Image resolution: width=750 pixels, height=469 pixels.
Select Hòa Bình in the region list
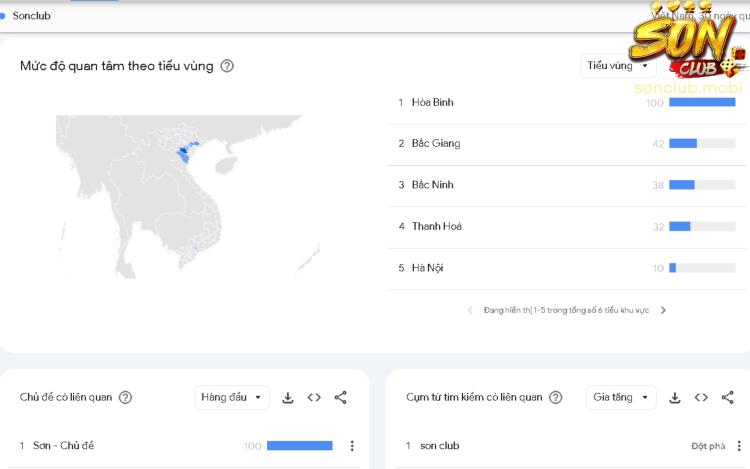432,102
